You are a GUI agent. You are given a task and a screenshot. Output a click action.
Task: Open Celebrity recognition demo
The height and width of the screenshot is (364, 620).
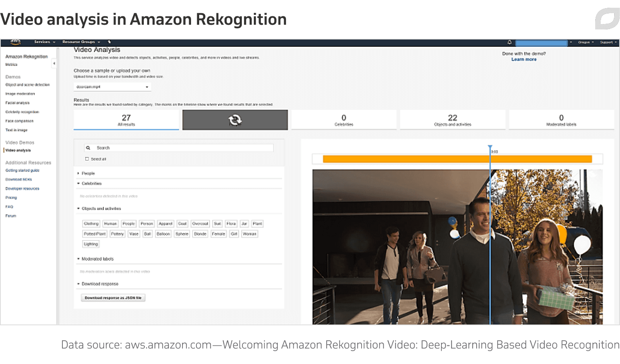click(22, 112)
